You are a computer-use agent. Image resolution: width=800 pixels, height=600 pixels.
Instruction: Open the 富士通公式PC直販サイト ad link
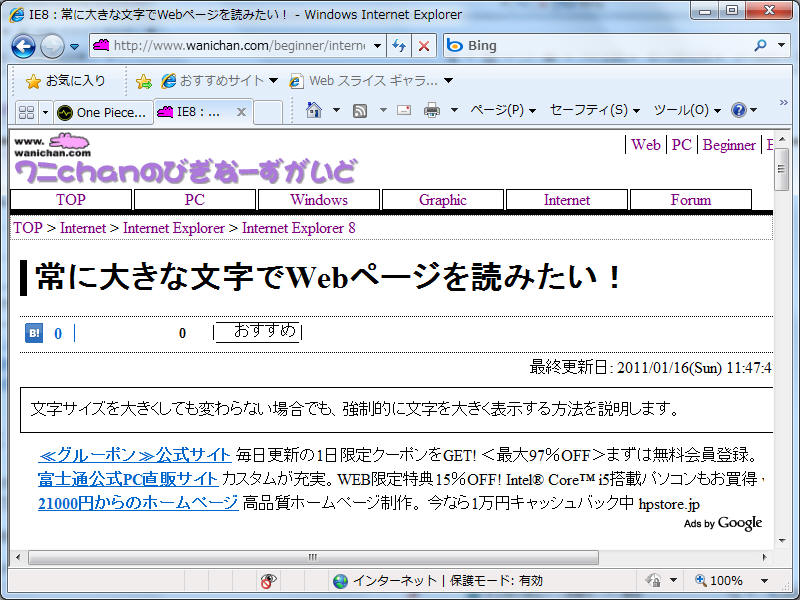coord(129,479)
